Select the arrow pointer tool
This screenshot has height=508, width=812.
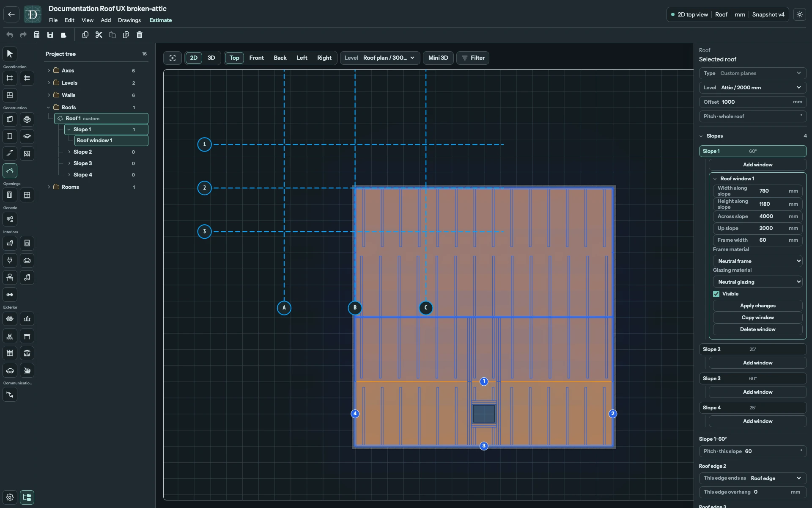pyautogui.click(x=10, y=54)
